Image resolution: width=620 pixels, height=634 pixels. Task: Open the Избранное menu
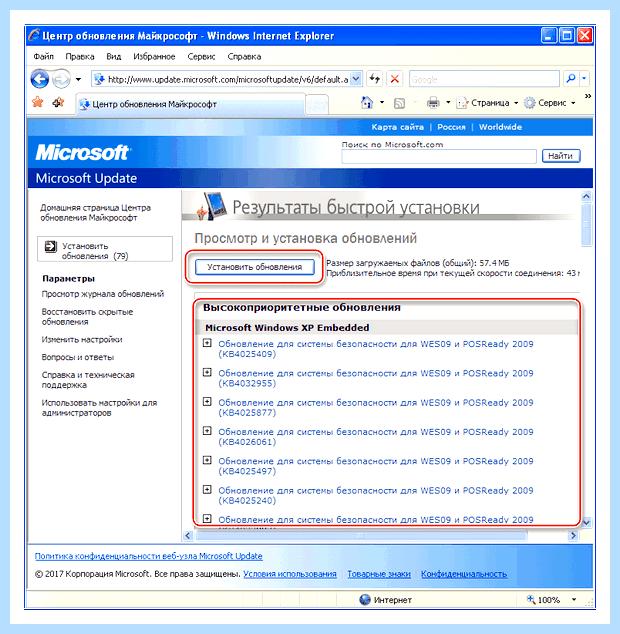coord(154,57)
